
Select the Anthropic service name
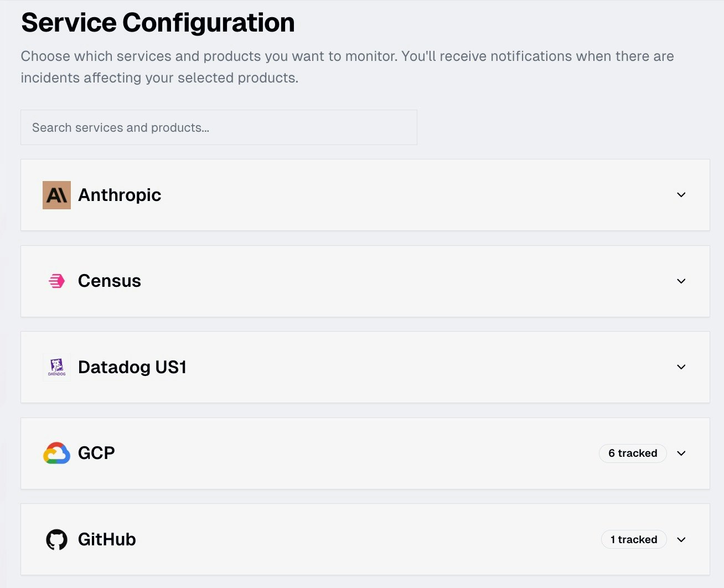pyautogui.click(x=120, y=195)
